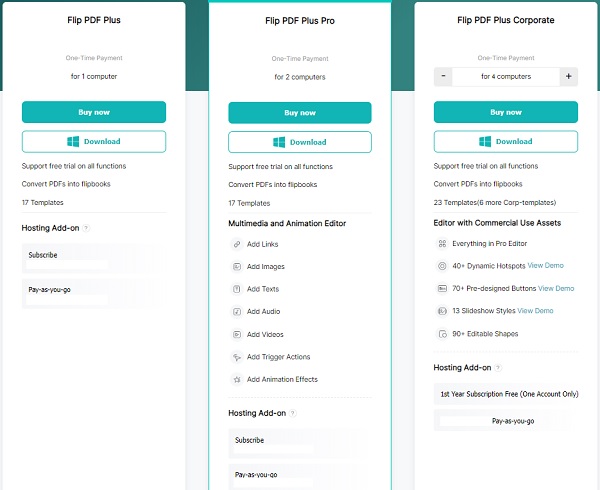Screen dimensions: 600x490
Task: Open View Demo for Slideshow Styles
Action: (x=535, y=311)
